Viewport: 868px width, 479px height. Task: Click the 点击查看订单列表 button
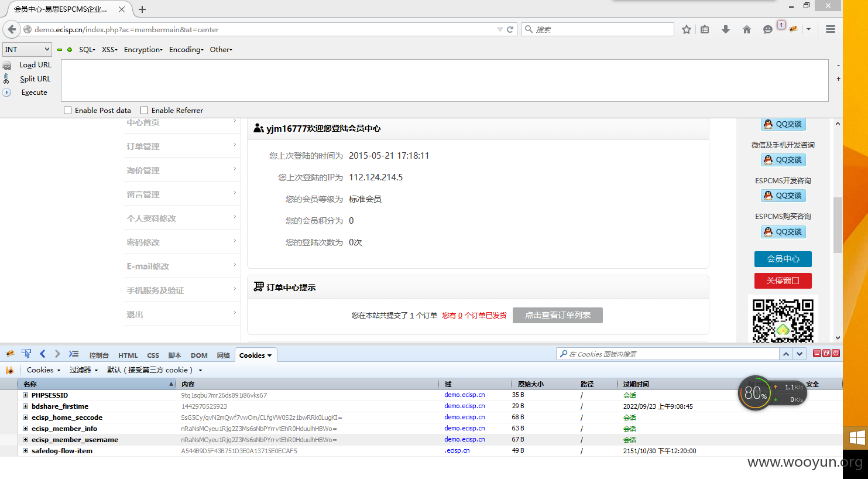[557, 315]
